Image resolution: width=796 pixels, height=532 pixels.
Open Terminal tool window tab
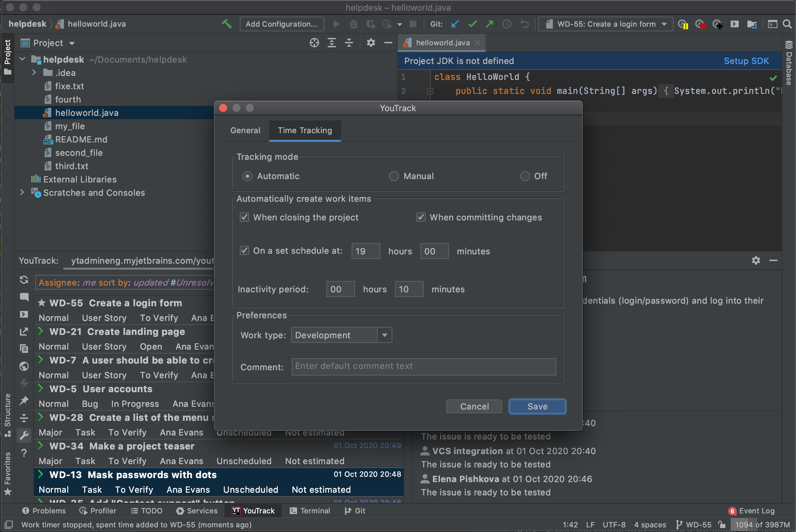click(x=310, y=511)
